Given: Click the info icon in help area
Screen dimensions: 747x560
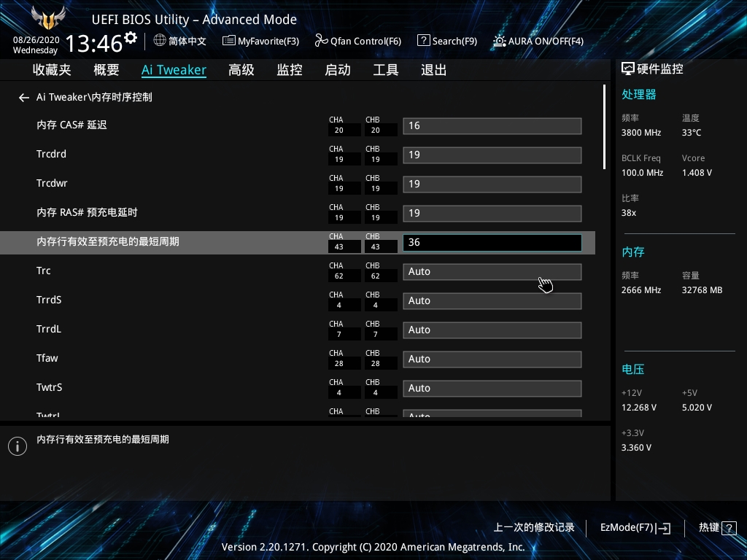Looking at the screenshot, I should pos(18,446).
